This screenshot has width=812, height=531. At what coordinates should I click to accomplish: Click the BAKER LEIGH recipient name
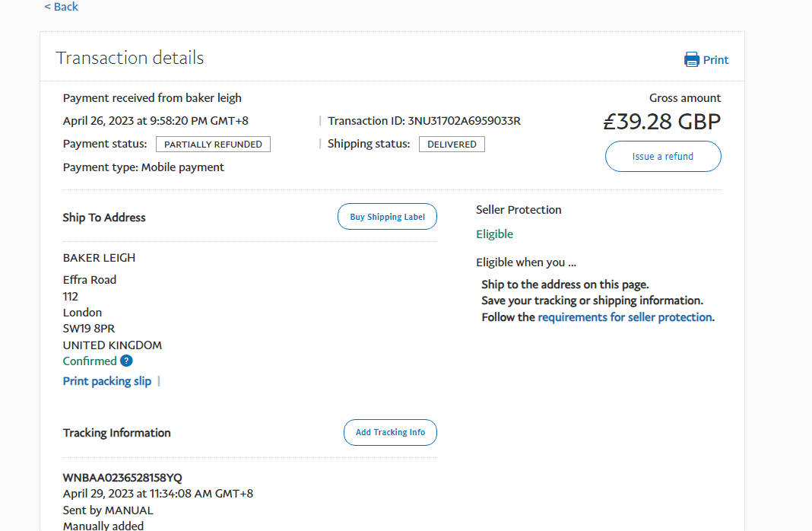(99, 258)
